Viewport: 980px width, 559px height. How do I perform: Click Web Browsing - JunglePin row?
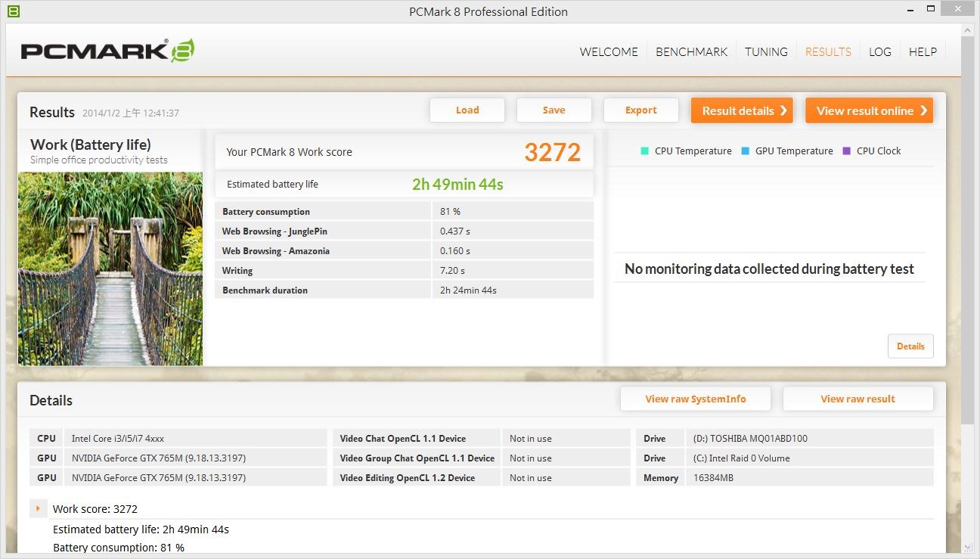tap(405, 231)
